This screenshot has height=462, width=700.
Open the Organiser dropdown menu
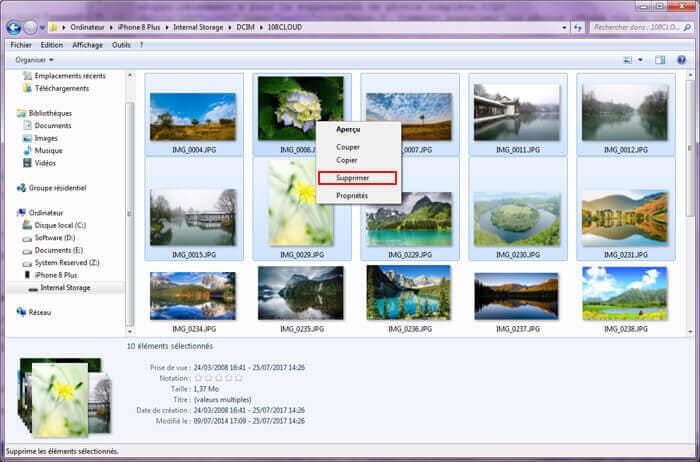point(34,60)
